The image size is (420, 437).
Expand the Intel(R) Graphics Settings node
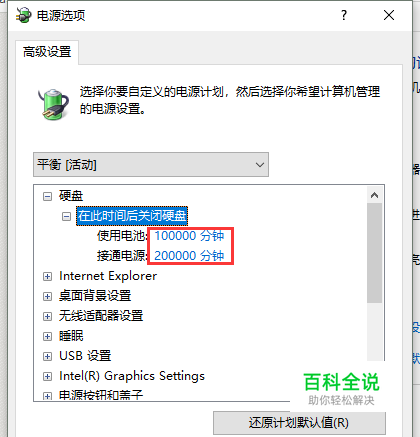point(47,376)
